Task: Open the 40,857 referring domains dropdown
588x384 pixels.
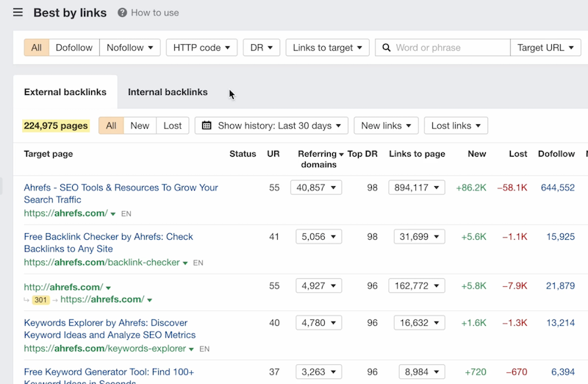Action: click(x=316, y=188)
